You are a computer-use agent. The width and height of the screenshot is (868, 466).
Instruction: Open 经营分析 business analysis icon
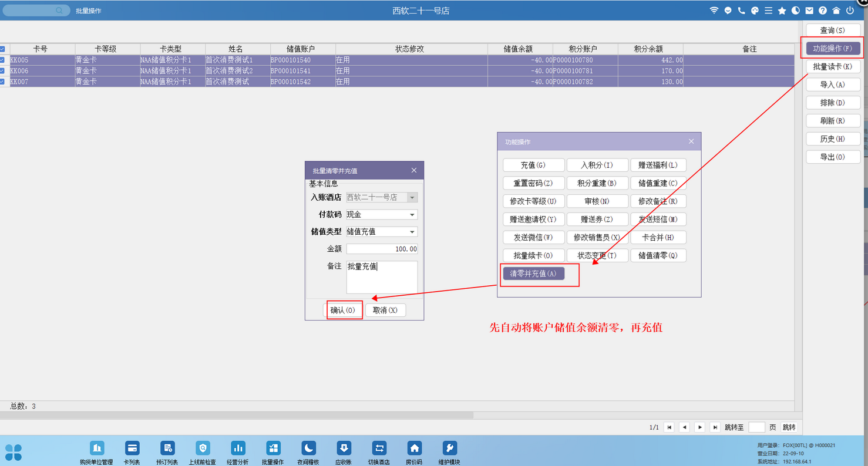point(238,448)
